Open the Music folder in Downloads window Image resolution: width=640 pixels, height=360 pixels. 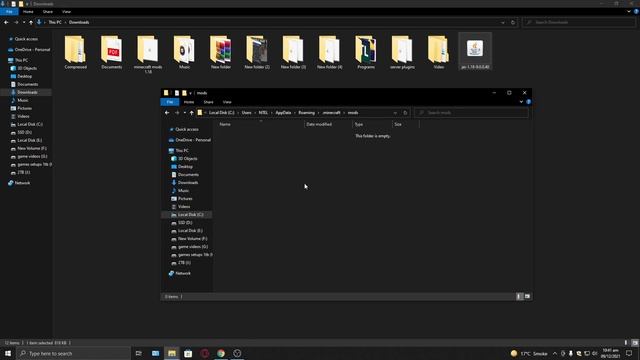click(184, 52)
